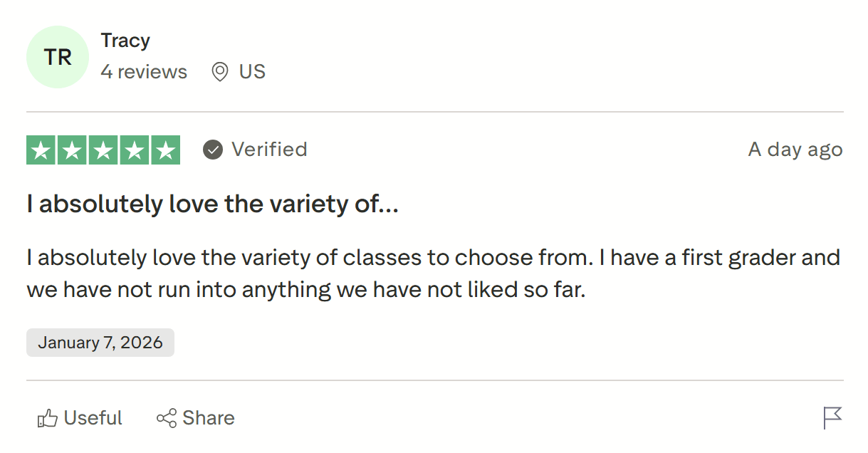Image resolution: width=868 pixels, height=453 pixels.
Task: Mark the review as Useful
Action: pos(80,417)
